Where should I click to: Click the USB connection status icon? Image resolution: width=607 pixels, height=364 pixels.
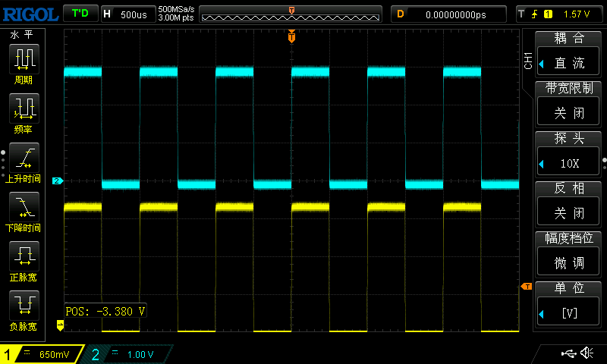[x=568, y=353]
